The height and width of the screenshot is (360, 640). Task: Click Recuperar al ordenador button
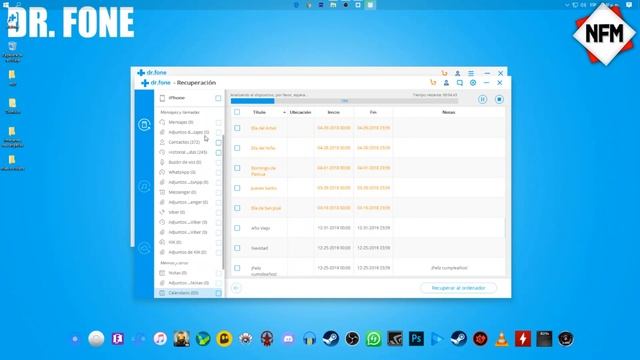pyautogui.click(x=458, y=288)
